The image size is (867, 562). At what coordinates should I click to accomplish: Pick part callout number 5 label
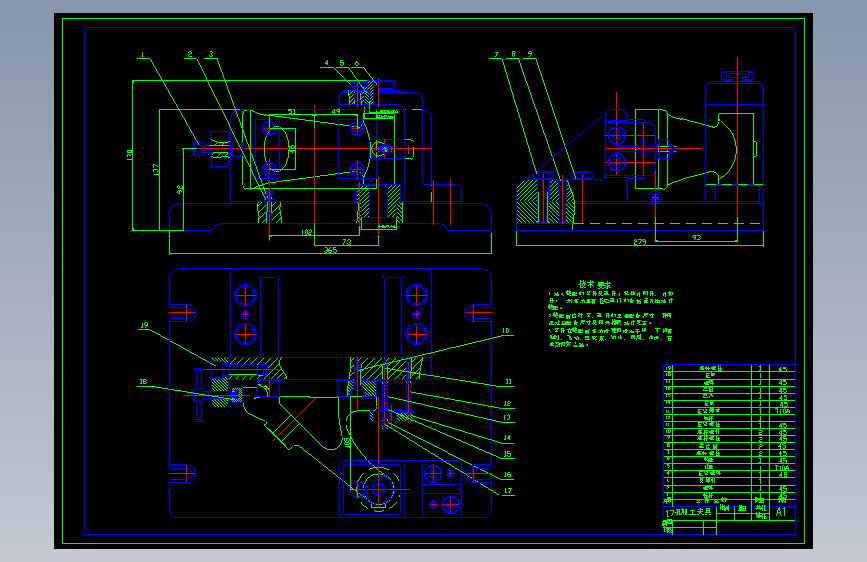pos(342,63)
